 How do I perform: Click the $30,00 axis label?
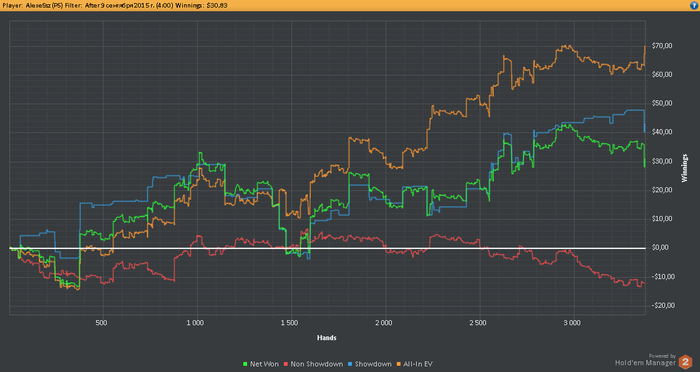[x=662, y=161]
